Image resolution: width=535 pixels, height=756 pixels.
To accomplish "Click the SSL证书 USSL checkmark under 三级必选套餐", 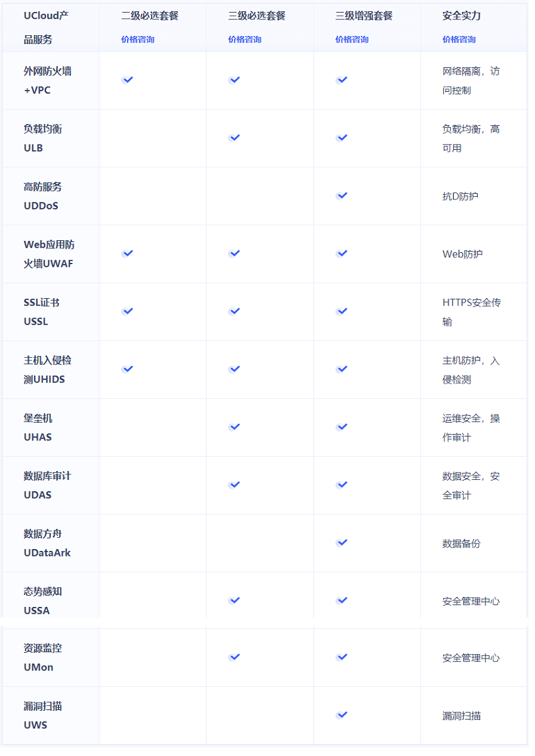I will pos(235,311).
